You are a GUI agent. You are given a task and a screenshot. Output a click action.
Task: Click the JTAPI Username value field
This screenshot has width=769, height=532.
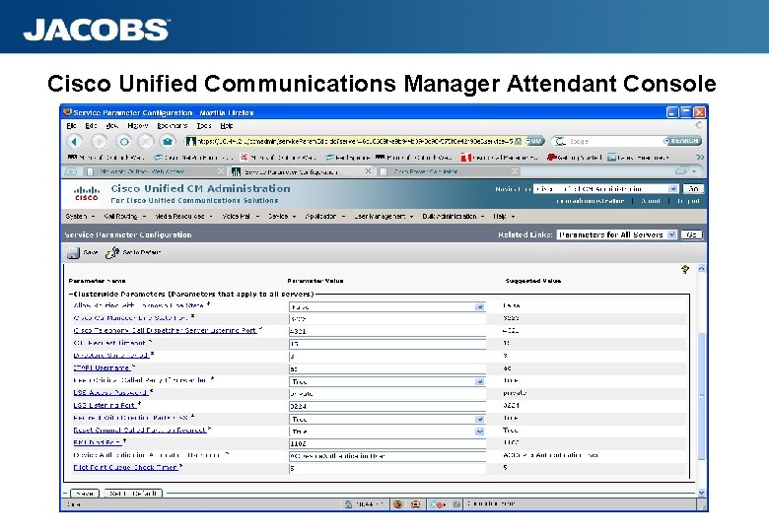click(x=387, y=368)
